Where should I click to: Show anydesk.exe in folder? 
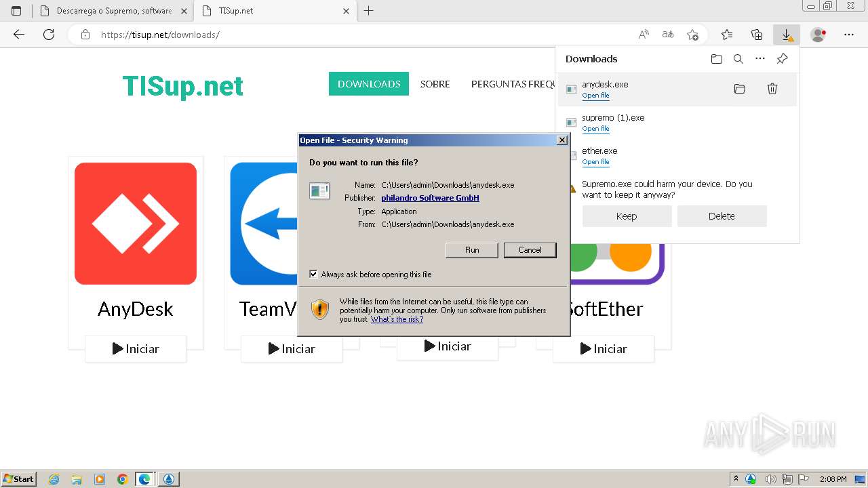point(740,89)
